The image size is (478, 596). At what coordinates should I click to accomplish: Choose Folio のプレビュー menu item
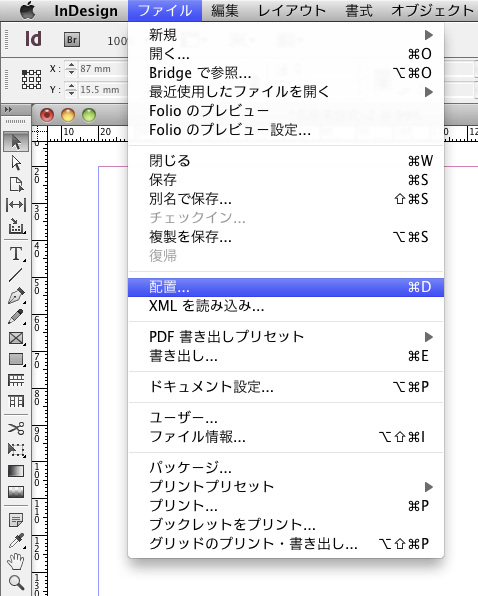click(x=286, y=111)
